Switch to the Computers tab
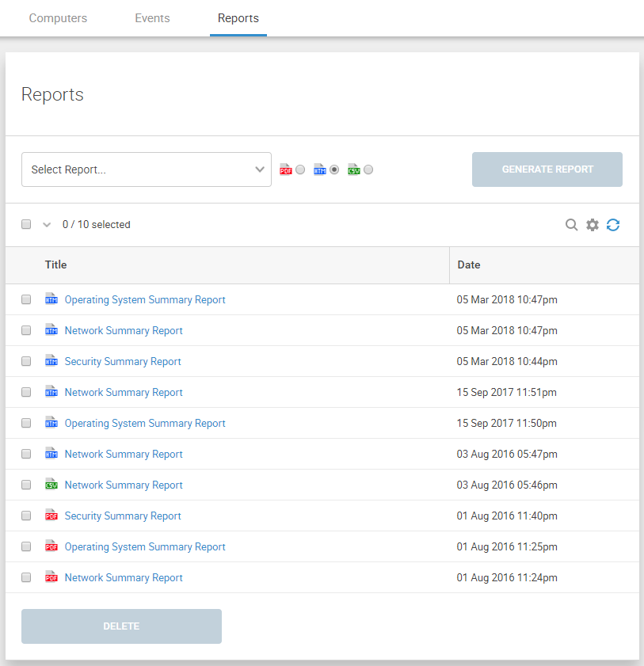Screen dimensions: 644x666 [58, 18]
